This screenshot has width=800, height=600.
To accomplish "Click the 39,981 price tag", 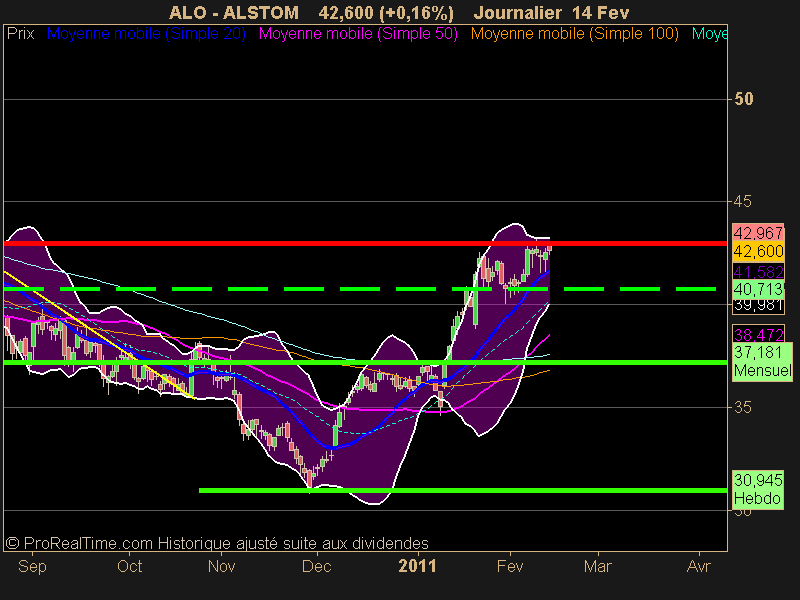I will click(x=758, y=306).
